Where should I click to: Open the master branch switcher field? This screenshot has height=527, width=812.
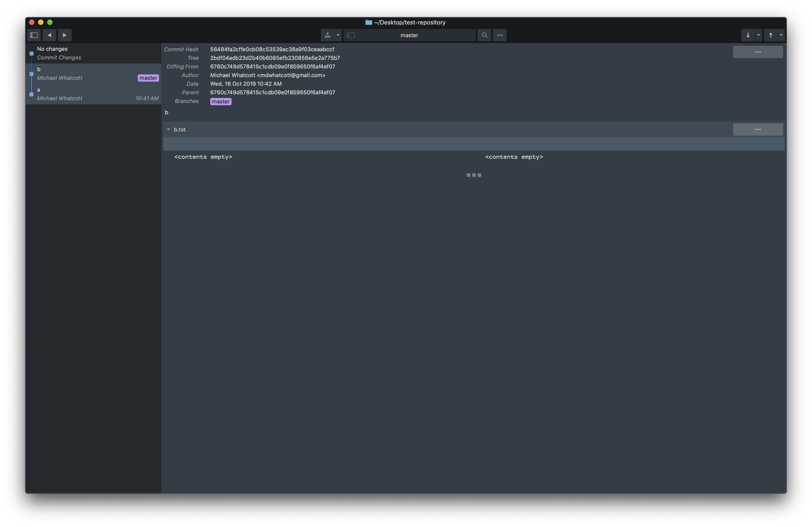tap(409, 35)
